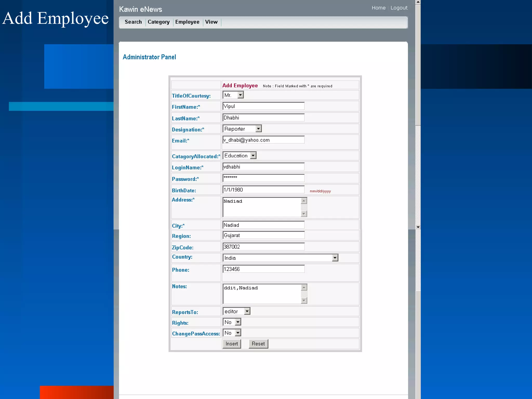
Task: Click the FirstName field containing Vipul
Action: pos(263,106)
